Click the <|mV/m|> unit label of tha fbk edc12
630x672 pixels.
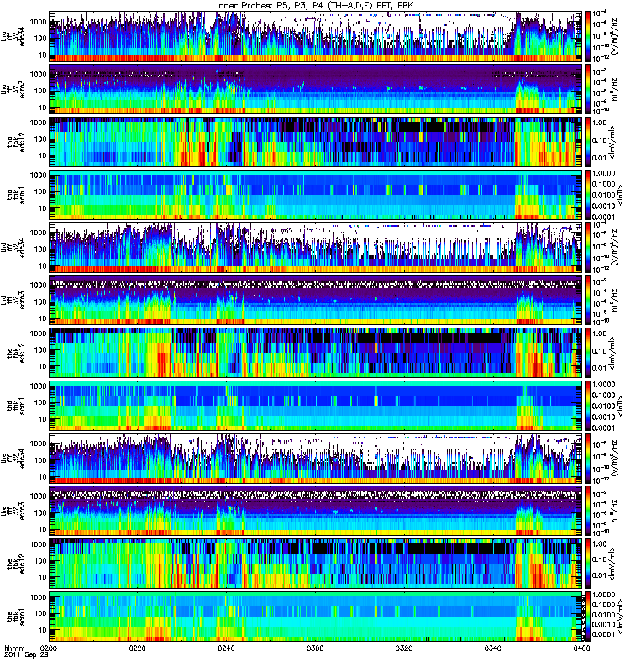coord(613,142)
